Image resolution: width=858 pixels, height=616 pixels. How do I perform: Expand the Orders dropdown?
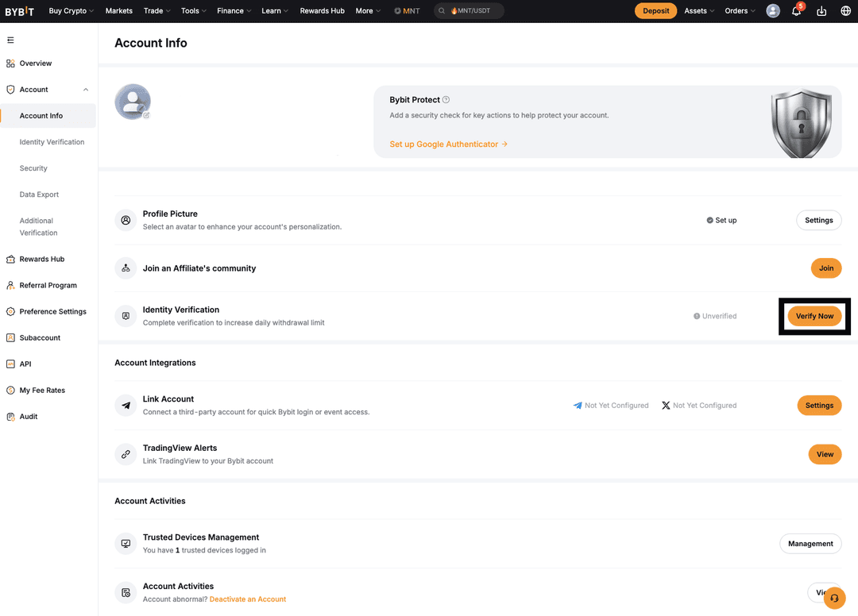tap(740, 11)
